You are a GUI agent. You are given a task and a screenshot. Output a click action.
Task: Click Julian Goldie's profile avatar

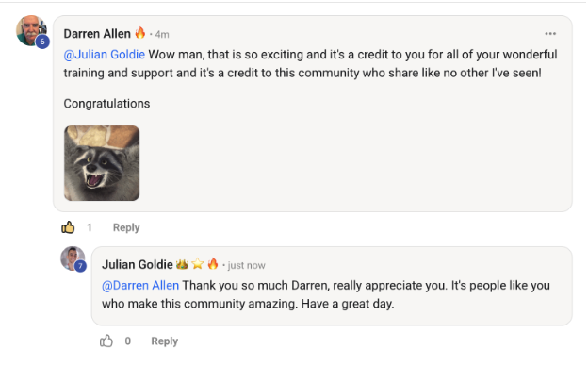pos(73,258)
